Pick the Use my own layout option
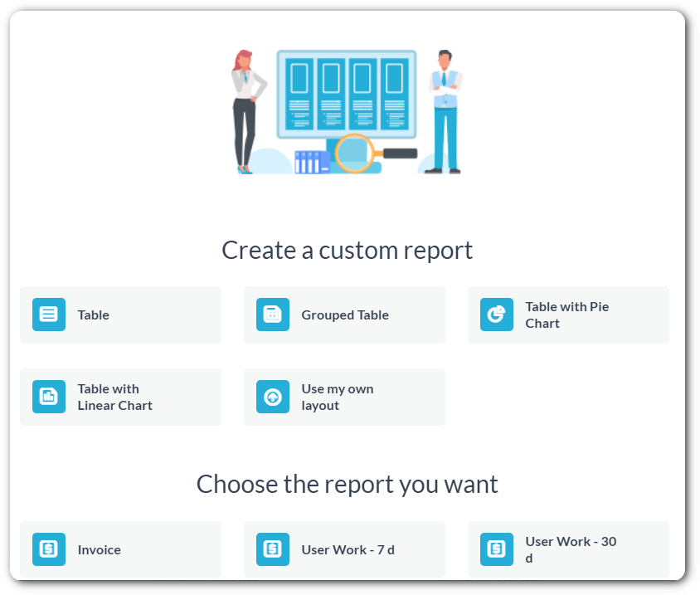Screen dimensions: 700x595 [x=344, y=397]
